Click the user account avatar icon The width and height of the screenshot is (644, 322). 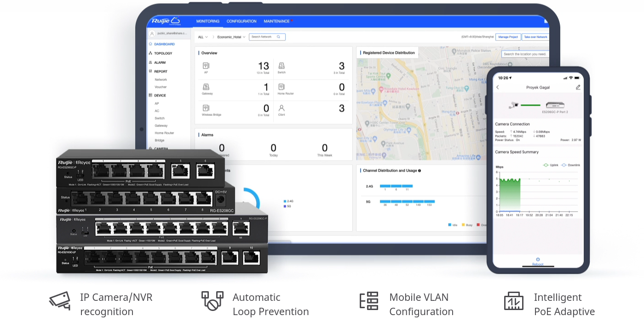(x=152, y=33)
